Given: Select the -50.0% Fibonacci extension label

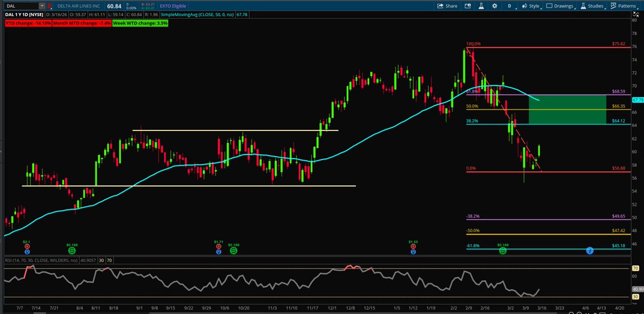Looking at the screenshot, I should click(472, 231).
